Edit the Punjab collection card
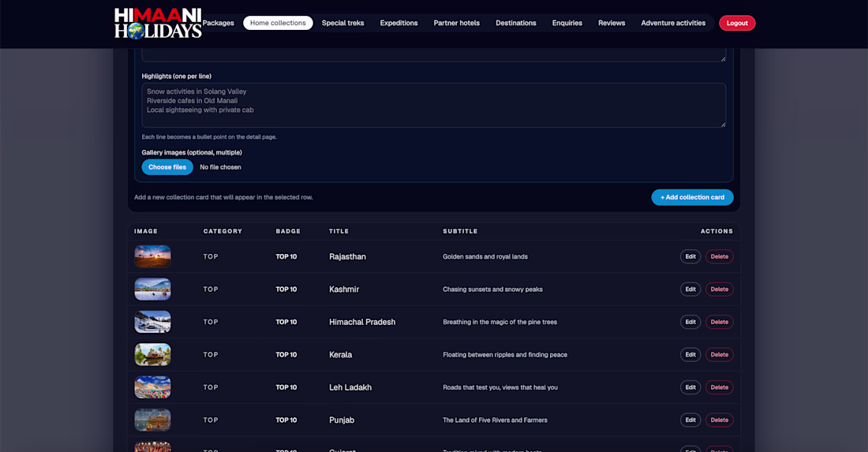The image size is (868, 452). point(690,420)
